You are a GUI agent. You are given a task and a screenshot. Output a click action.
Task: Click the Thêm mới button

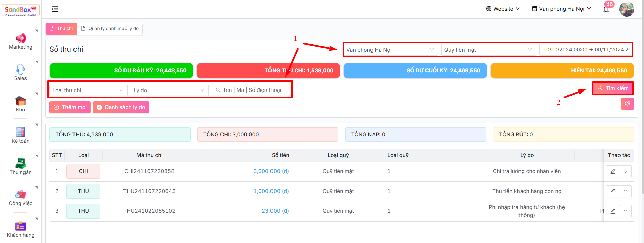[x=70, y=107]
